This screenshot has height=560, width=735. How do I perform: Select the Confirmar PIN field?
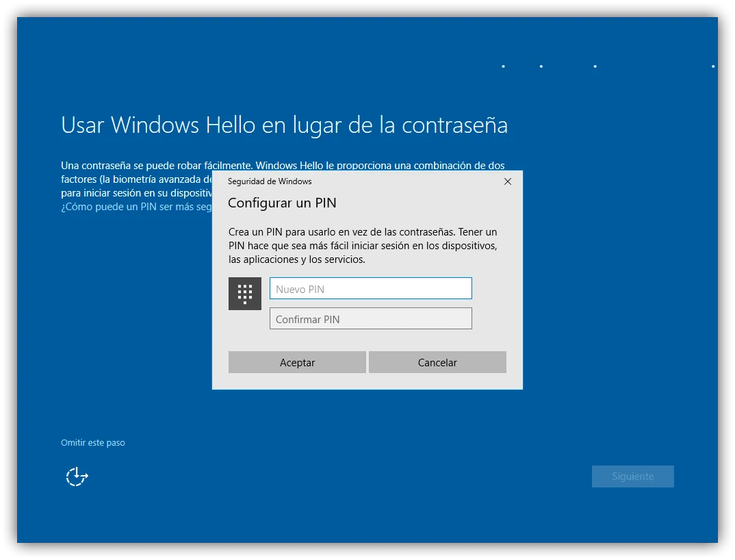[x=370, y=318]
